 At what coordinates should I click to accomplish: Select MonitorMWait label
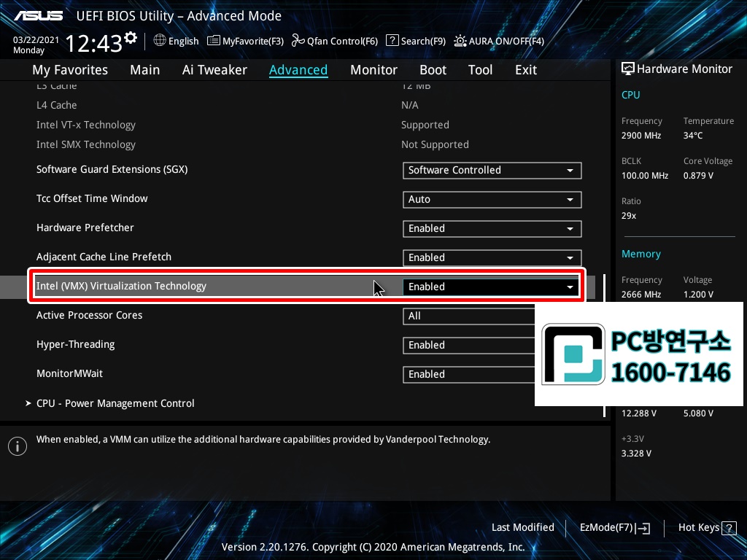(69, 374)
